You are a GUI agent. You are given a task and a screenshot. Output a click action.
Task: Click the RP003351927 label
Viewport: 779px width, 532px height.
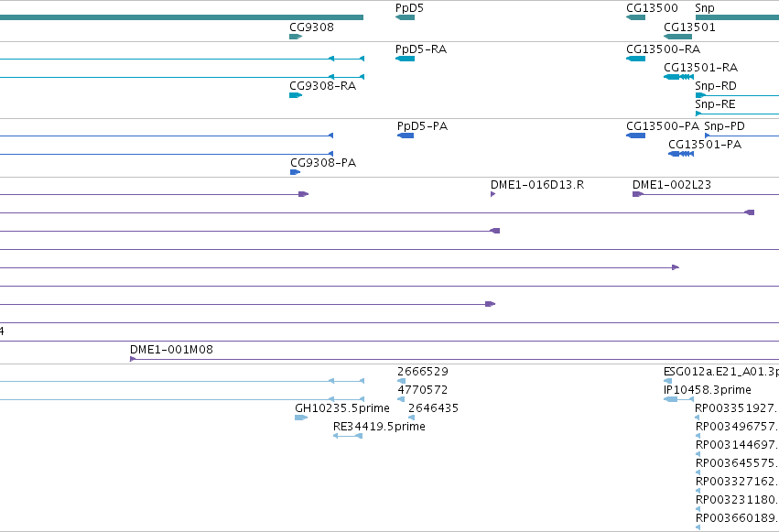pos(737,408)
